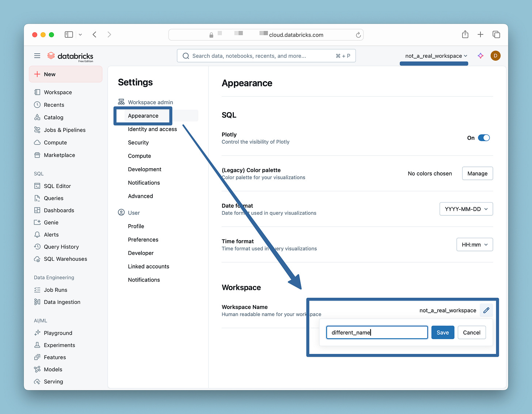This screenshot has height=414, width=532.
Task: Go back in Safari history
Action: click(94, 34)
